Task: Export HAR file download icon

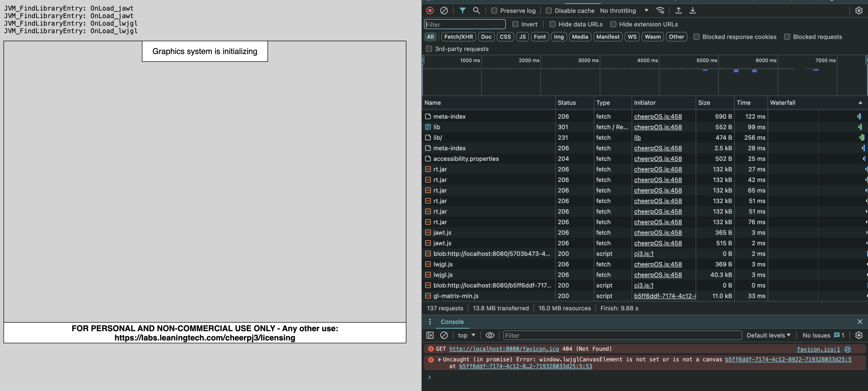Action: (x=693, y=10)
